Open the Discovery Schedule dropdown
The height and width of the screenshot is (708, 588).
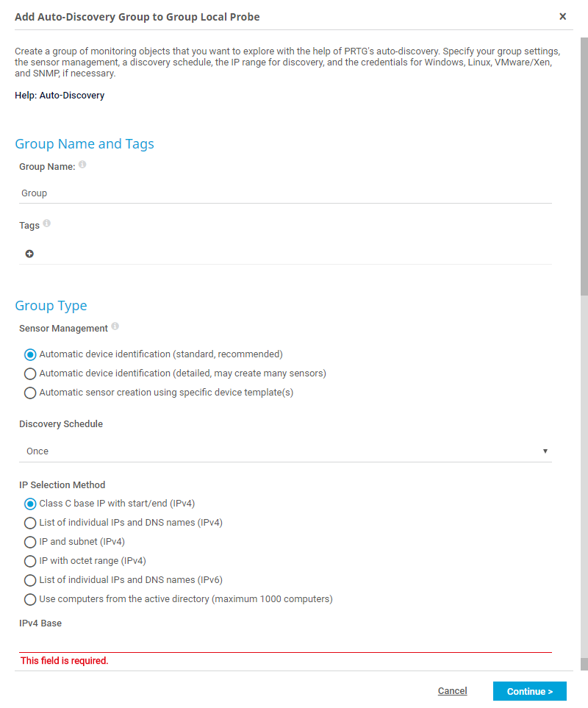(285, 451)
